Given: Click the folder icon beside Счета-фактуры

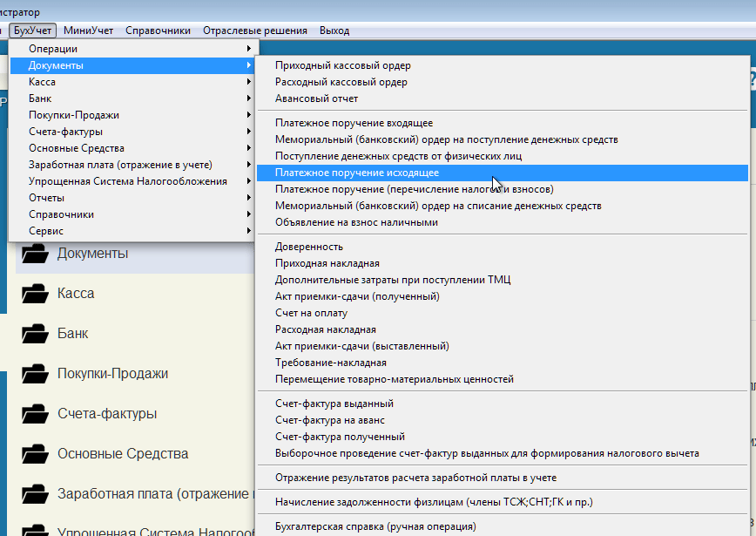Looking at the screenshot, I should point(35,413).
